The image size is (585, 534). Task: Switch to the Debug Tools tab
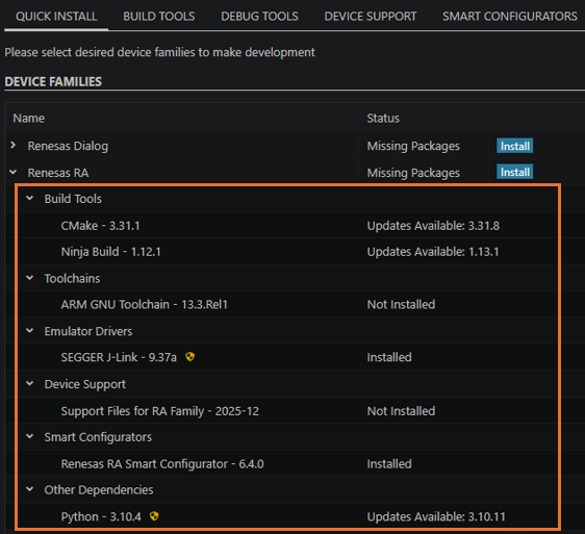259,16
